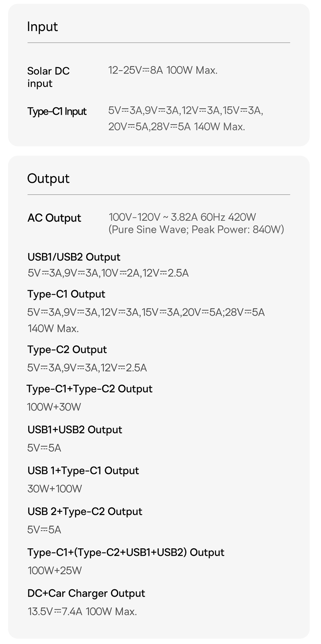Image resolution: width=321 pixels, height=644 pixels.
Task: Click the USB1/USB2 Output heading
Action: click(74, 257)
